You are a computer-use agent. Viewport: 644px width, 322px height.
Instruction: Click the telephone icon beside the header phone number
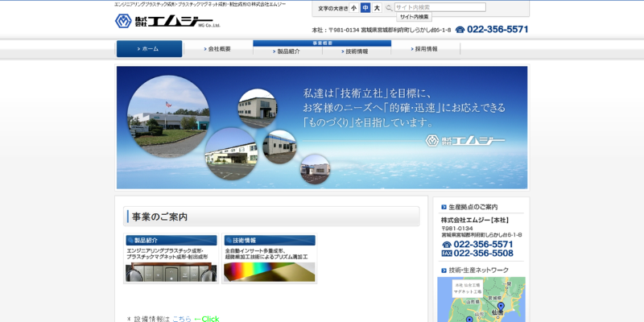pos(460,30)
